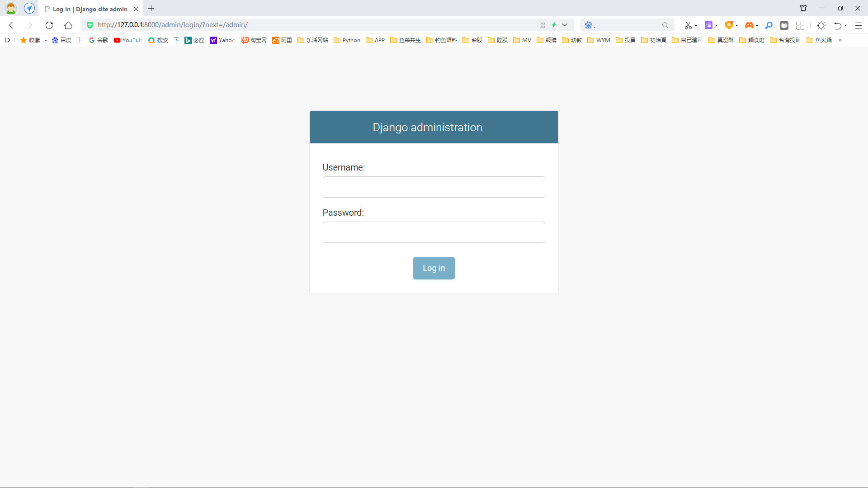Click the browser profile avatar icon
This screenshot has height=488, width=868.
[x=11, y=8]
